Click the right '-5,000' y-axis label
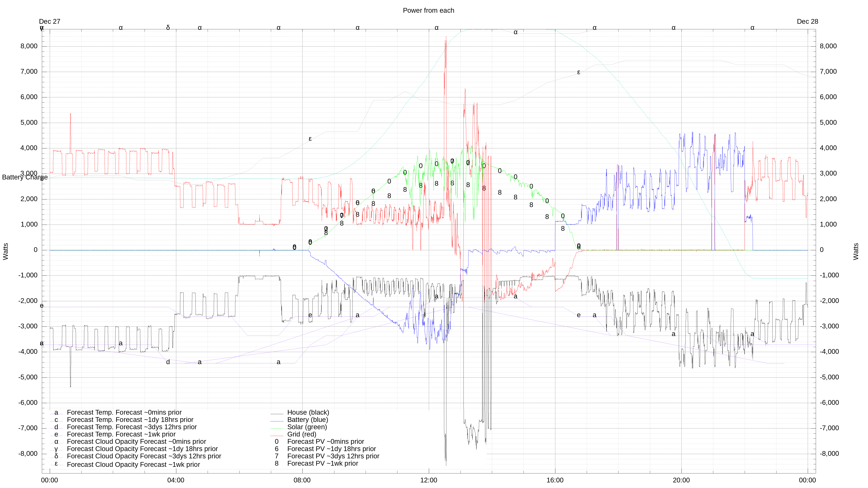Screen dimensions: 868x488 (x=830, y=377)
